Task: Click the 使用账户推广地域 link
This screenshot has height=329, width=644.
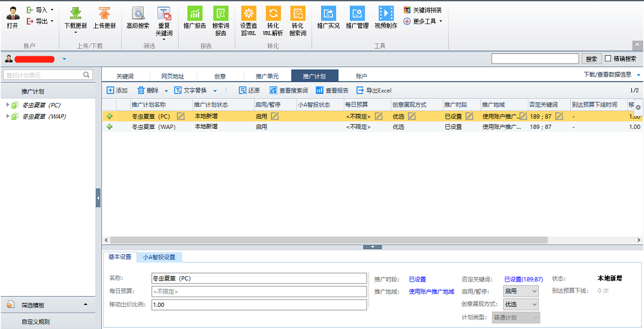Action: (x=431, y=291)
